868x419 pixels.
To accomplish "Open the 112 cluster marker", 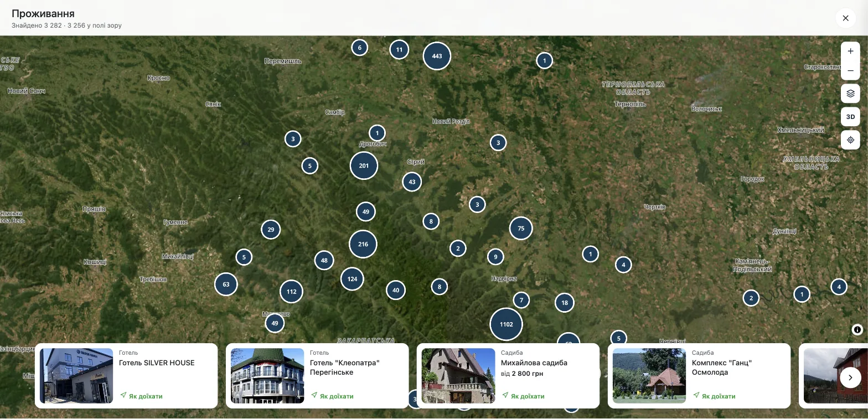I will coord(291,292).
